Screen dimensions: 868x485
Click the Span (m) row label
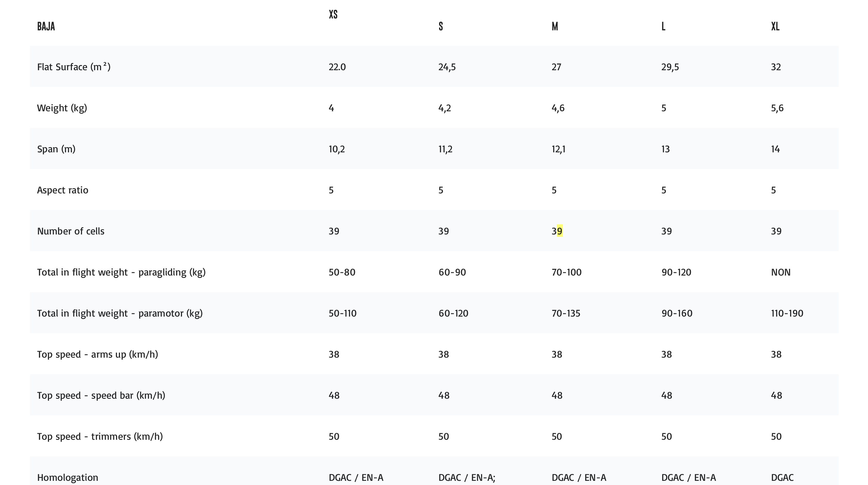[x=56, y=149]
